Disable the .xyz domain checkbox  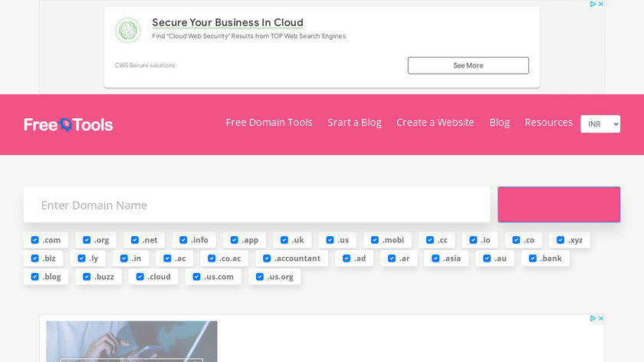[560, 240]
